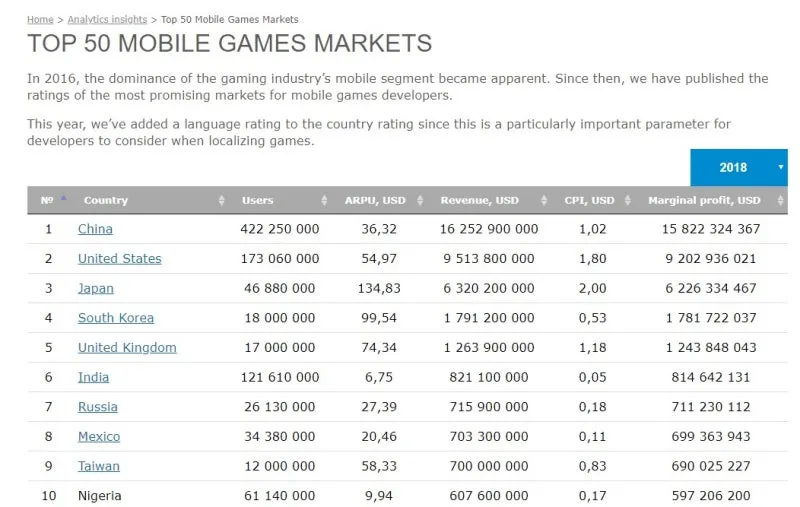This screenshot has height=507, width=800.
Task: Click the Japan country link
Action: (95, 289)
